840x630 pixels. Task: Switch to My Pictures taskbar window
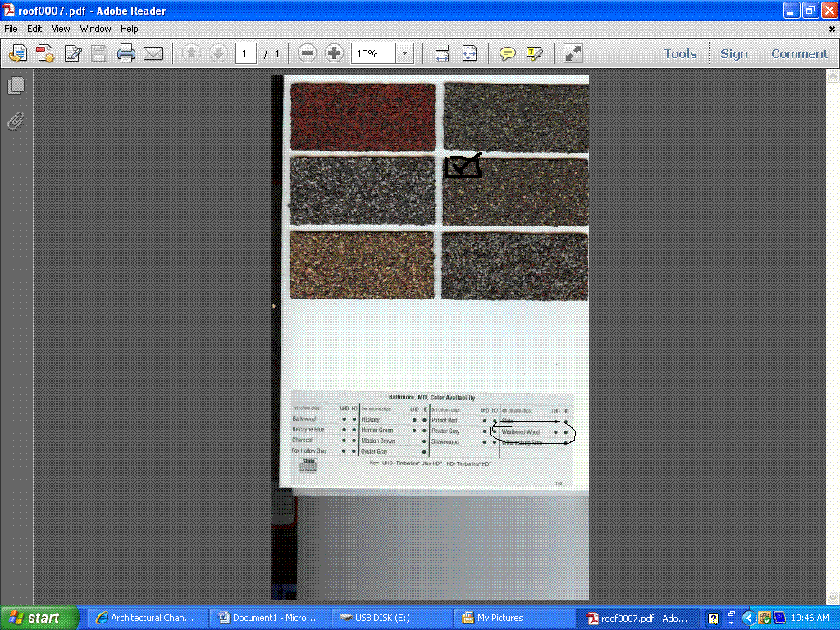(500, 618)
